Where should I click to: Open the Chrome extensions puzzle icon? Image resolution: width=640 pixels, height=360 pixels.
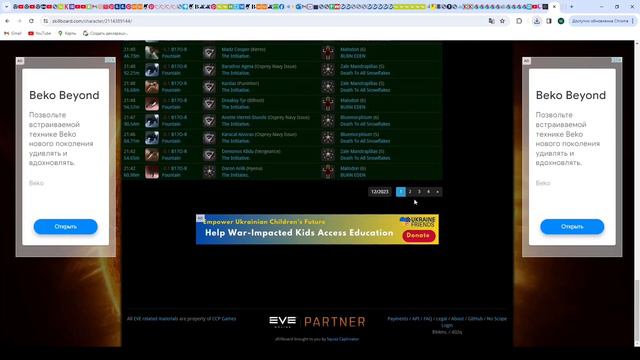click(519, 21)
